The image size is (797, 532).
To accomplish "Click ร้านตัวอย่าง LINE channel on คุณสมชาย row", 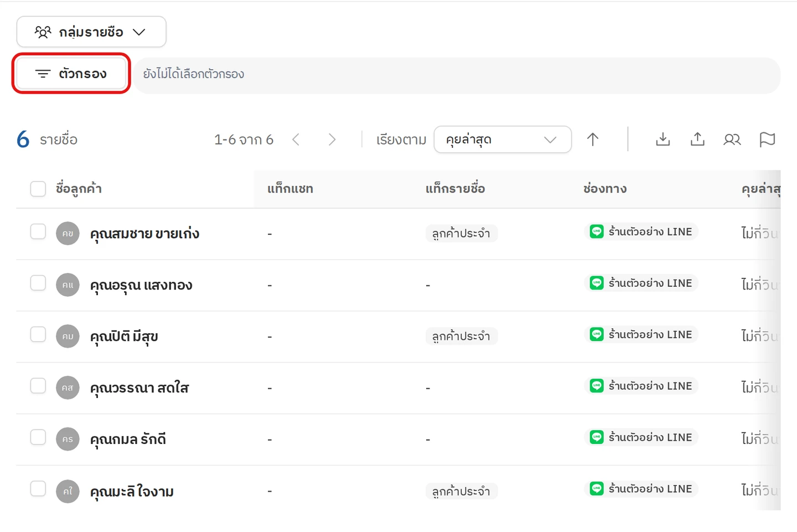I will click(641, 231).
